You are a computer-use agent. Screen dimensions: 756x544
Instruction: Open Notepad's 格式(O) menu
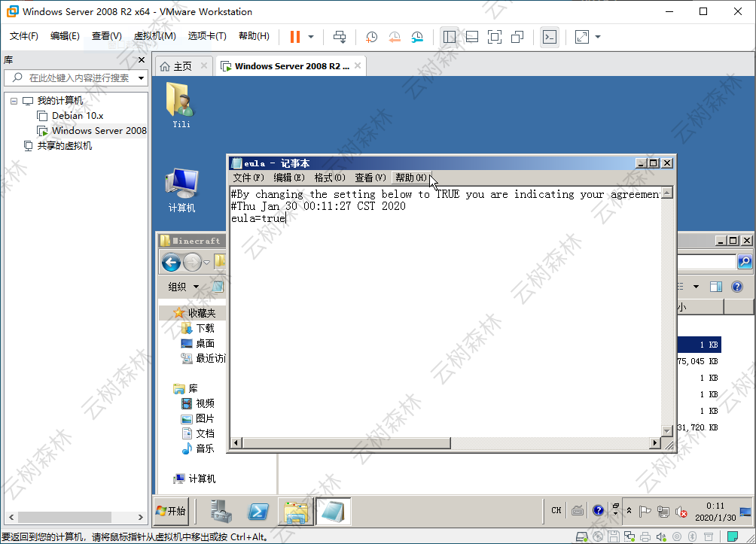[x=330, y=178]
